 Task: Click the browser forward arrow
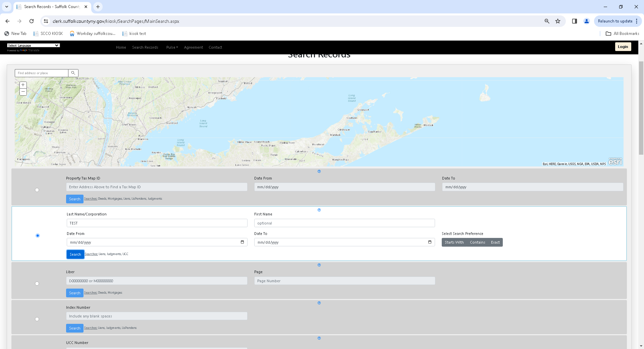tap(19, 21)
